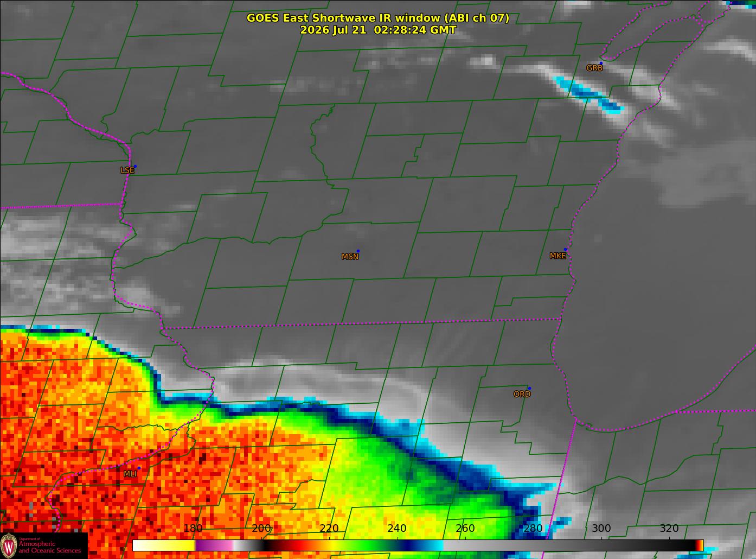Click the ORD station marker label
756x559 pixels.
click(522, 394)
